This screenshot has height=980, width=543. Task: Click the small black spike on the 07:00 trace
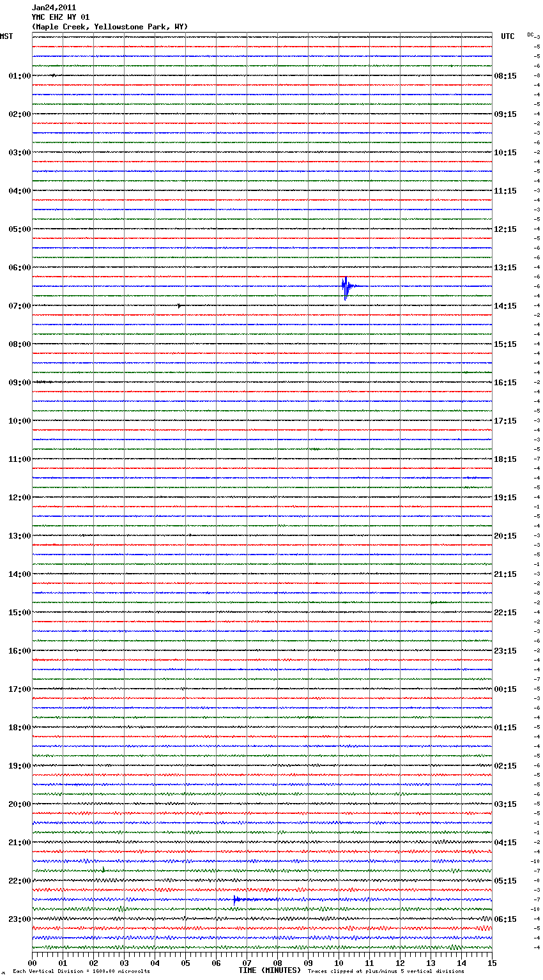click(x=180, y=305)
